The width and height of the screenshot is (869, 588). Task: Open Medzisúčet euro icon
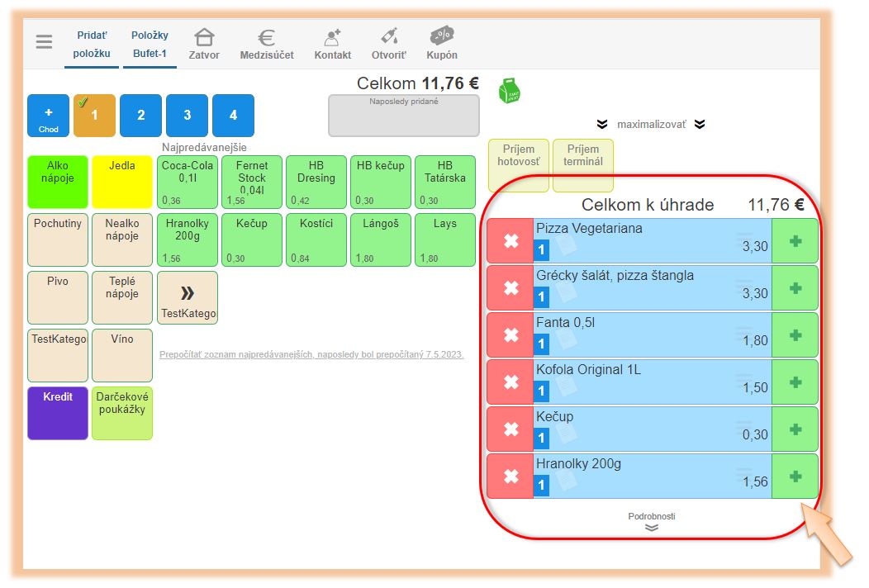[266, 39]
